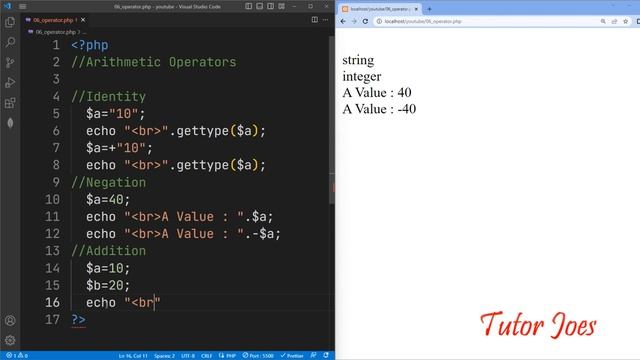Click the Ln 16, Col 11 status item
Viewport: 640px width, 360px height.
[x=133, y=356]
